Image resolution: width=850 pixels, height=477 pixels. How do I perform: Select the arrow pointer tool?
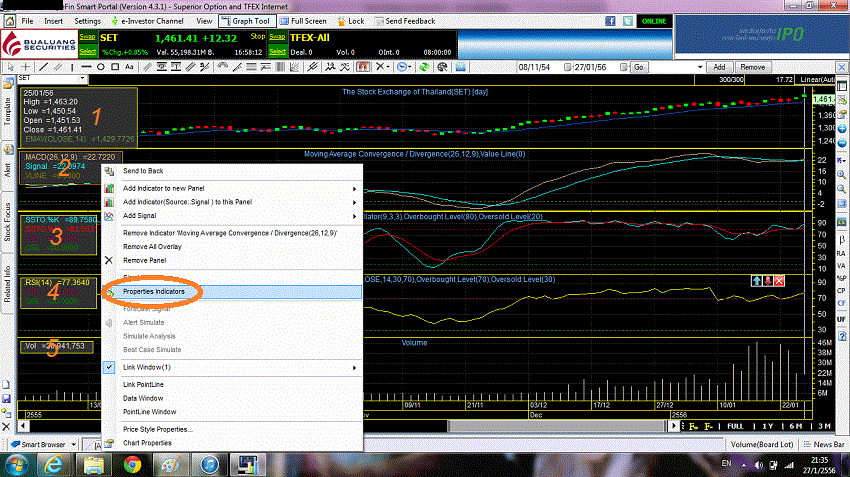10,67
